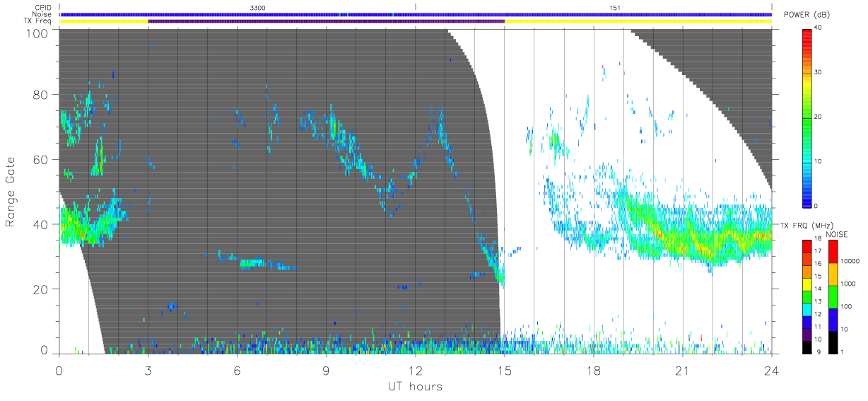The height and width of the screenshot is (401, 868).
Task: Select the "Noise" label above the plot
Action: [x=42, y=14]
